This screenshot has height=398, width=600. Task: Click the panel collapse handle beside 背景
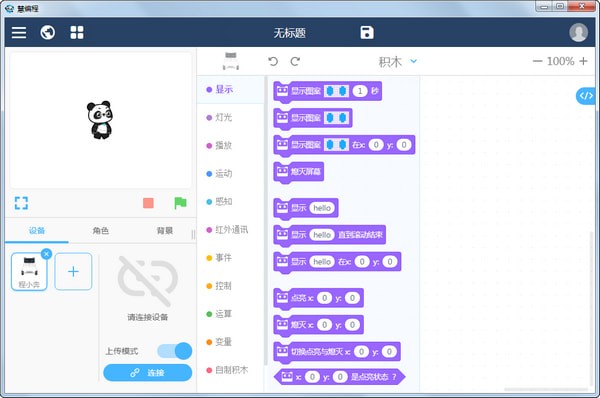click(x=193, y=235)
